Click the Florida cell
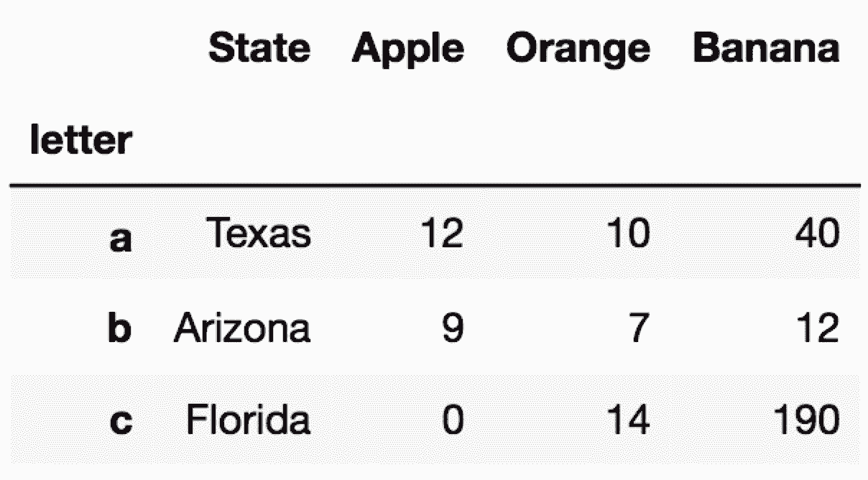This screenshot has height=480, width=868. click(x=249, y=420)
